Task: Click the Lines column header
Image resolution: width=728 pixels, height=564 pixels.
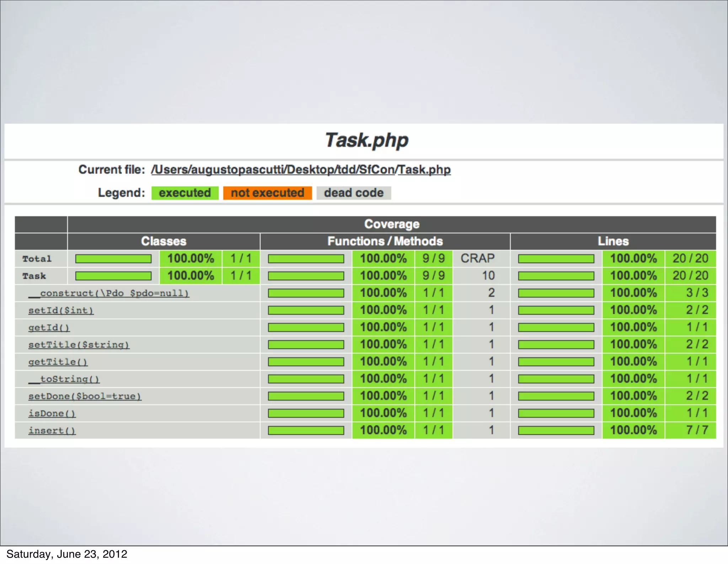Action: (x=613, y=241)
